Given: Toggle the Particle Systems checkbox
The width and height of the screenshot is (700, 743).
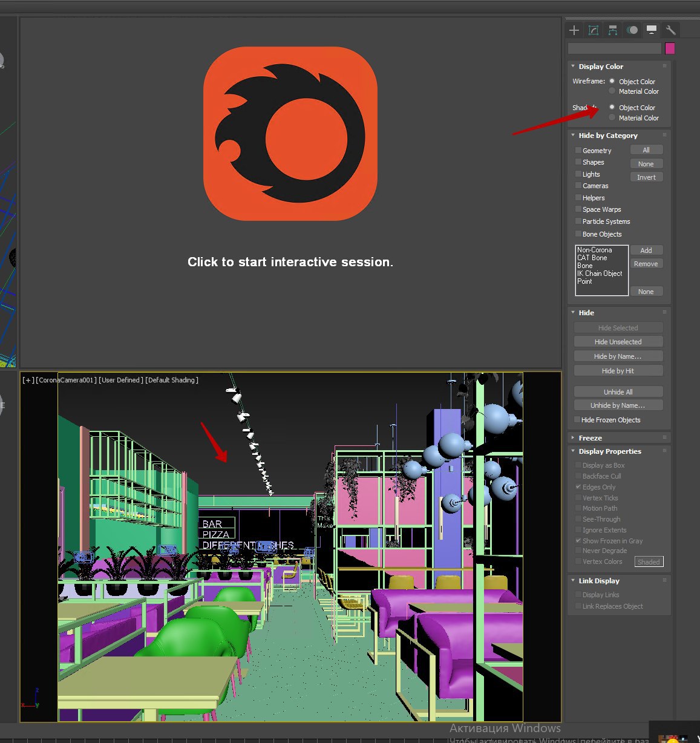Looking at the screenshot, I should pos(578,221).
